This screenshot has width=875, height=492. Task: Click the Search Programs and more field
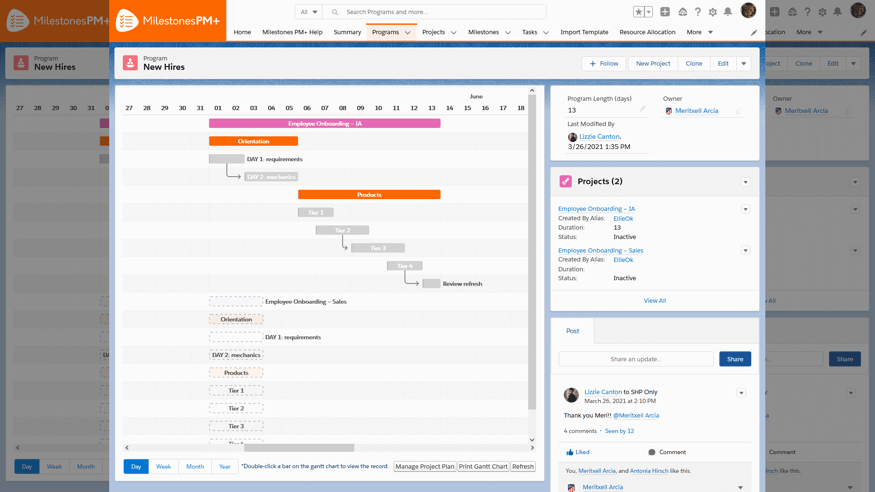coord(435,12)
